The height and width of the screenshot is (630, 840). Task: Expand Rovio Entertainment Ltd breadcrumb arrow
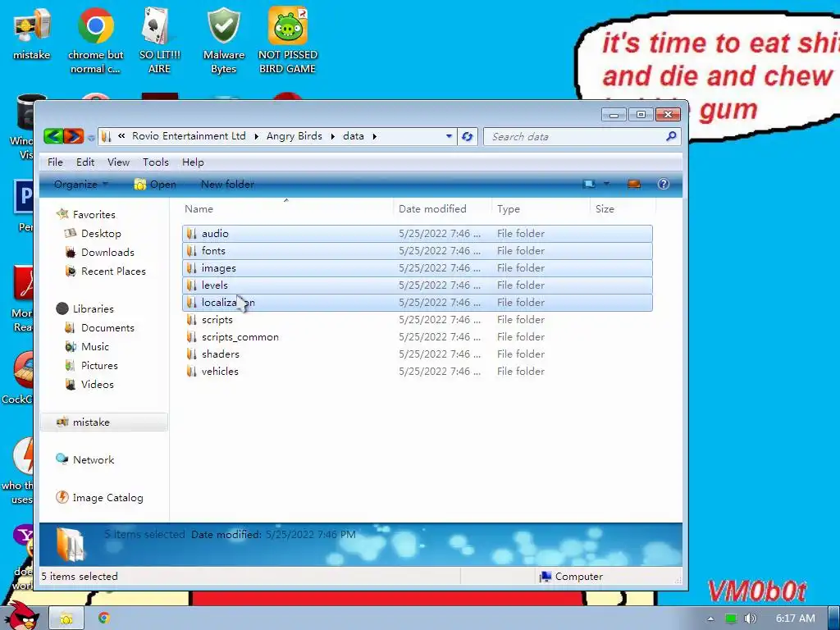[256, 137]
